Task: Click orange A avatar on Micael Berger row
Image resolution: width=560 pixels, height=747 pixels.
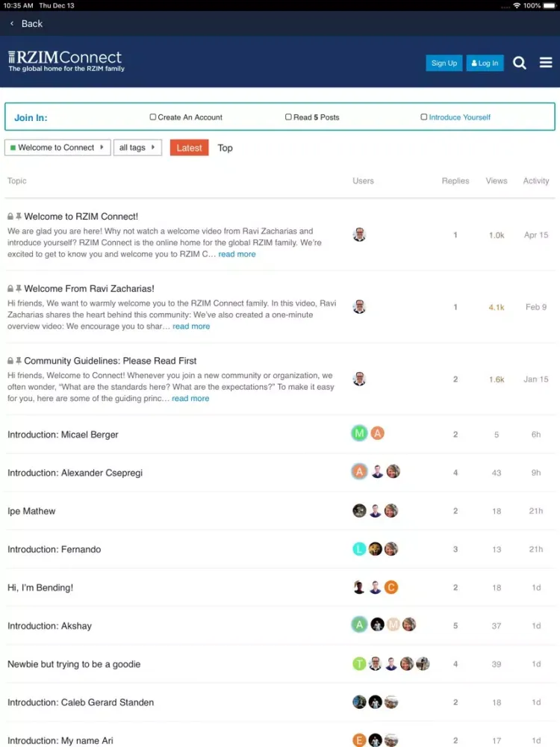Action: coord(377,433)
